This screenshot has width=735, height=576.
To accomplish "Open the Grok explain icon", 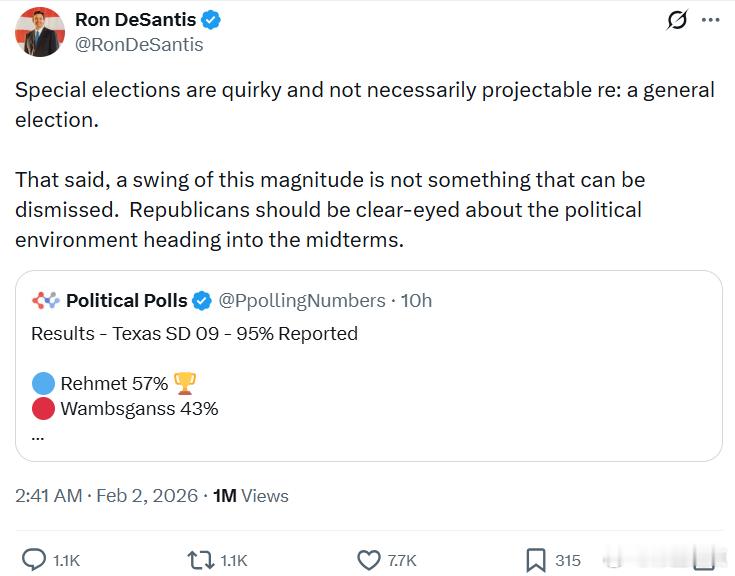I will pyautogui.click(x=677, y=21).
